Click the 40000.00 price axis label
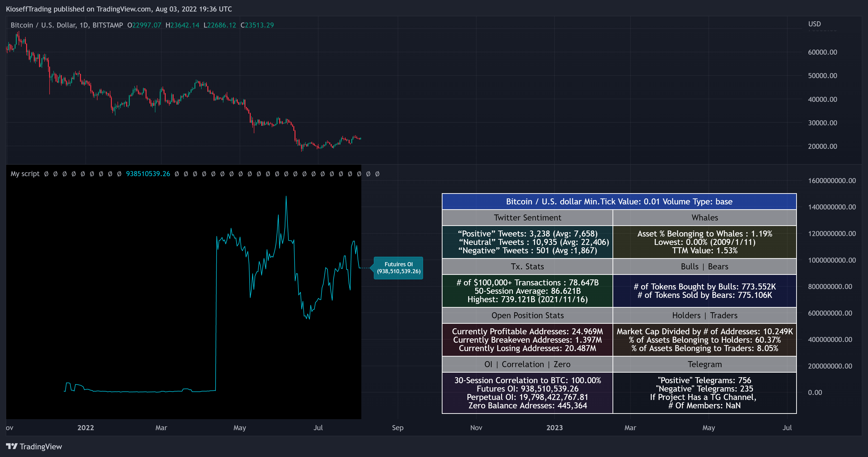 coord(822,99)
